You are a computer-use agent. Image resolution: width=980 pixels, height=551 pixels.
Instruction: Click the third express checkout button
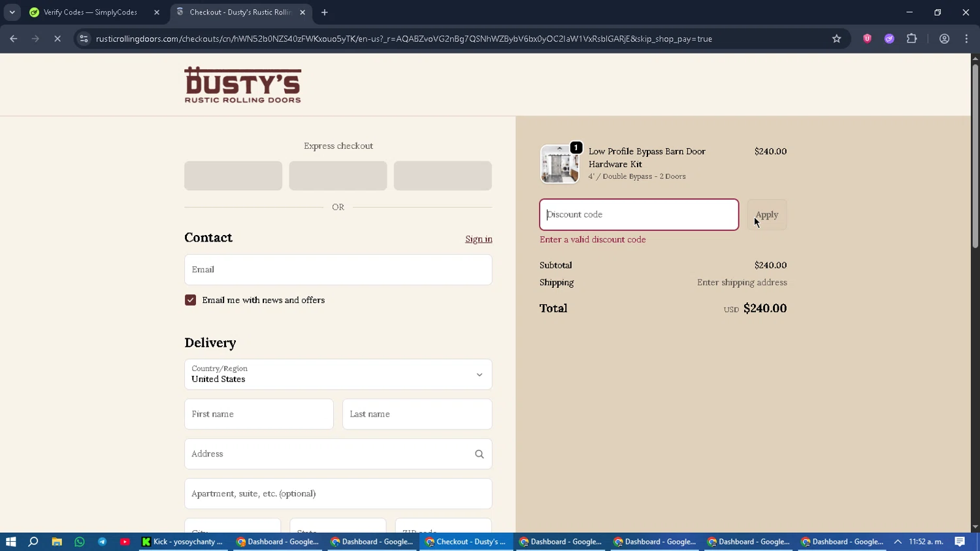point(442,176)
